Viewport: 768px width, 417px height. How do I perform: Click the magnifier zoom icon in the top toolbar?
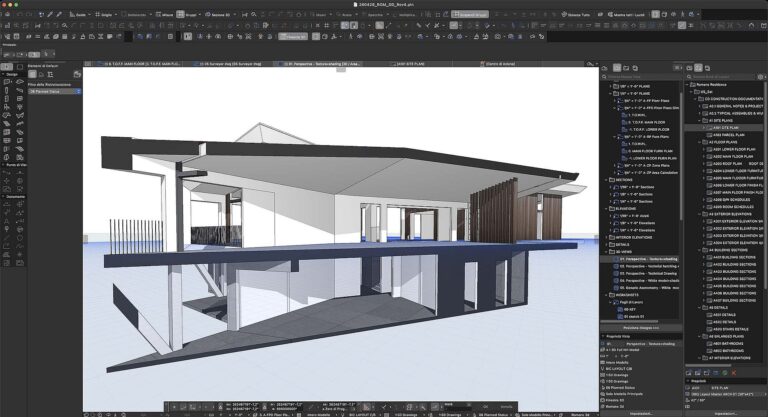point(254,15)
